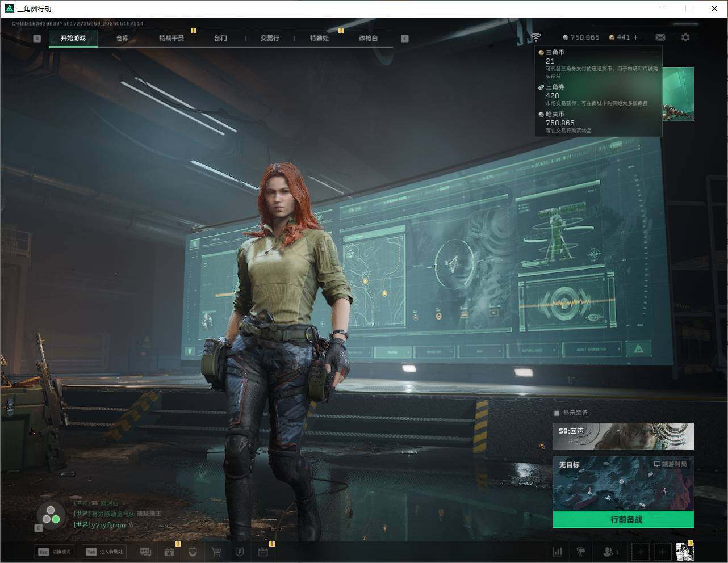
Task: Open the 改枪台 tab
Action: point(368,38)
